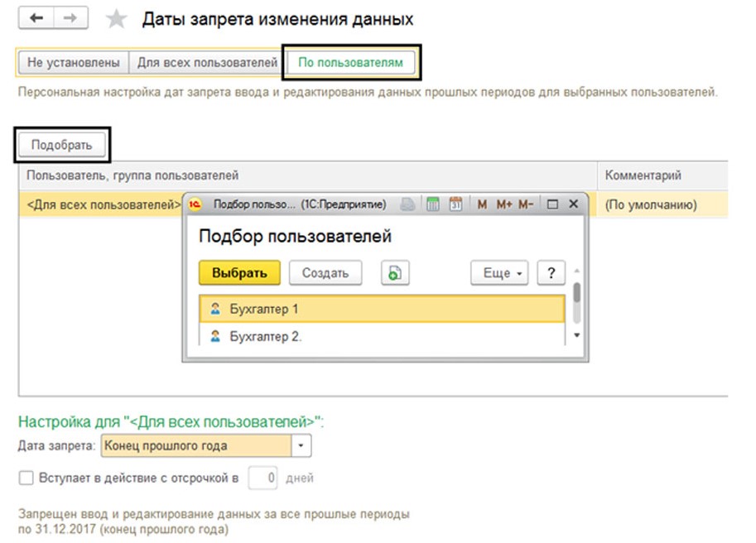Click the yellow 'Выбрать' button
The height and width of the screenshot is (543, 756).
239,273
